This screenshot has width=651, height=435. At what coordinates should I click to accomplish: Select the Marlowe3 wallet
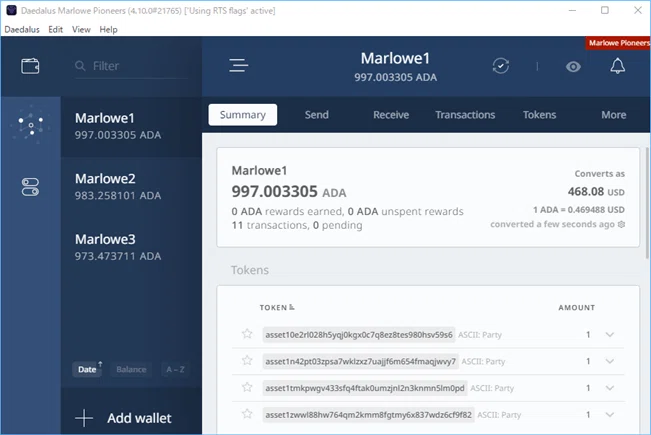131,247
